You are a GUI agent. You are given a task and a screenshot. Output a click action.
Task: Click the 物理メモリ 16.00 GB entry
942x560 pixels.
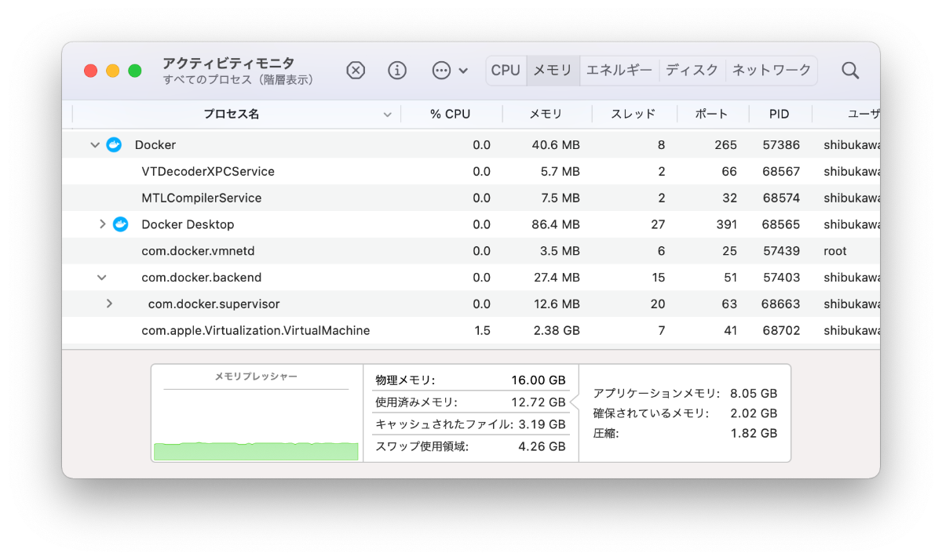coord(470,380)
